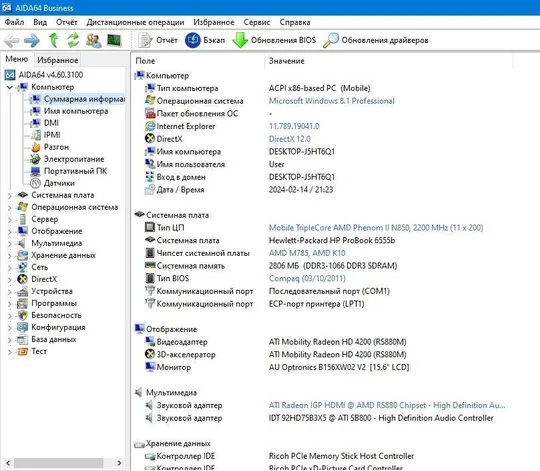Expand the Конфигурация tree node
Screen dimensions: 540x471
click(9, 328)
